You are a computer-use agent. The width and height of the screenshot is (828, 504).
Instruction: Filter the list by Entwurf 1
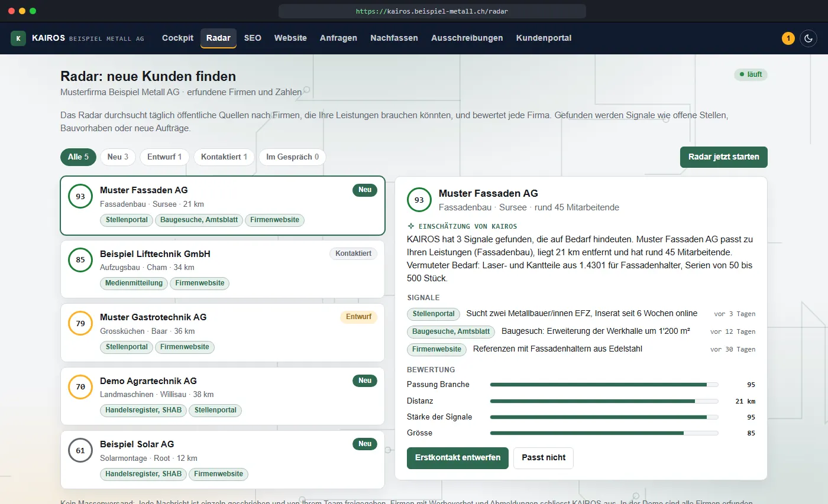(x=164, y=157)
